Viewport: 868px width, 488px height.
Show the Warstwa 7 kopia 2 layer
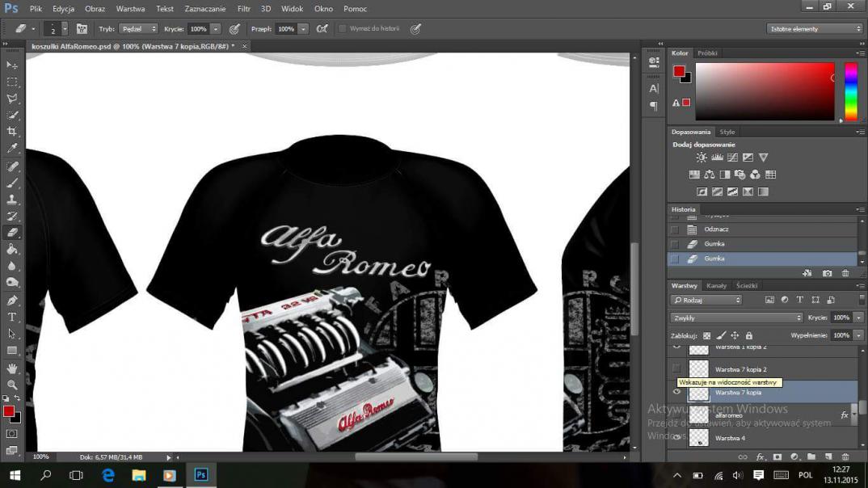pyautogui.click(x=676, y=368)
